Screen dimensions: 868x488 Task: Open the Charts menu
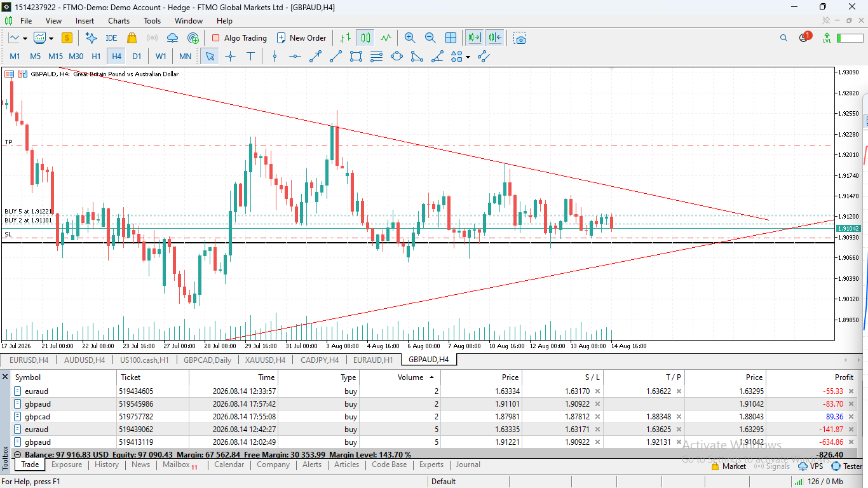[119, 21]
